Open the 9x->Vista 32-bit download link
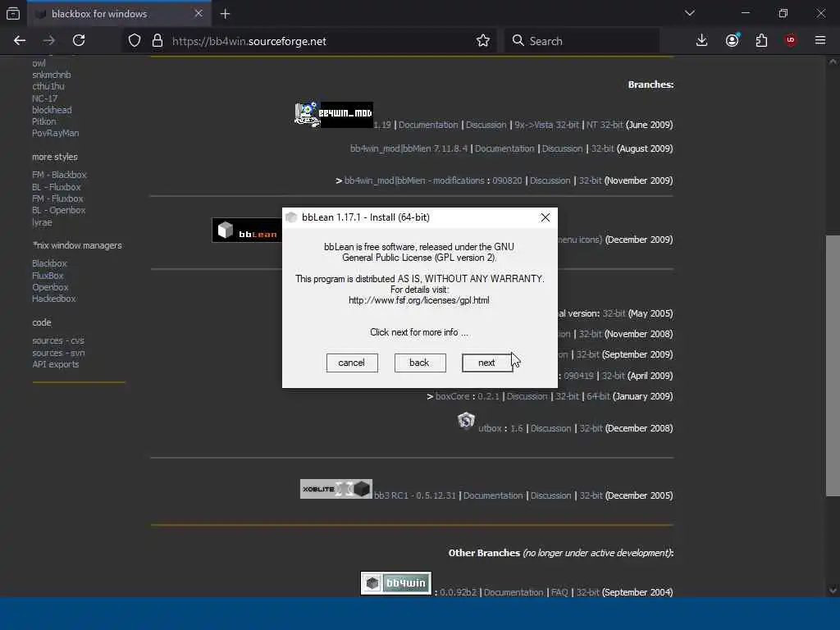This screenshot has width=840, height=630. point(546,125)
